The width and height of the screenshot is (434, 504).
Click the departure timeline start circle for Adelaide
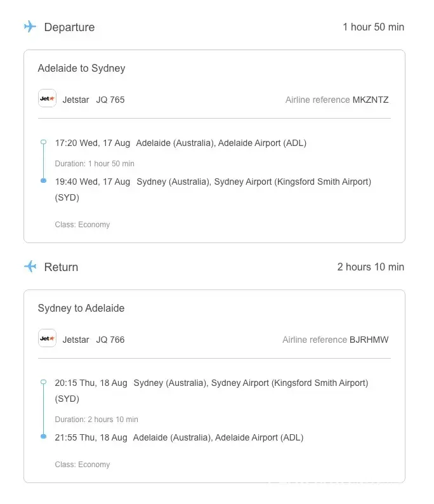43,143
